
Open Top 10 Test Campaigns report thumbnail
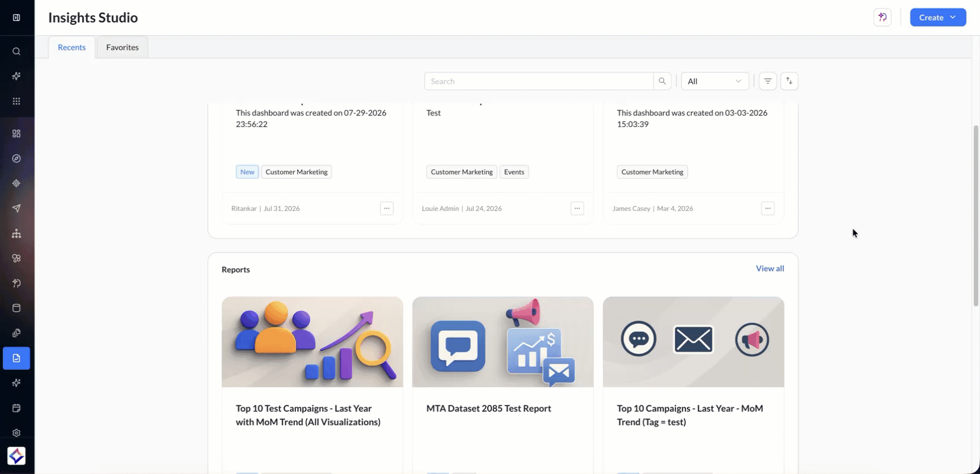pos(312,342)
